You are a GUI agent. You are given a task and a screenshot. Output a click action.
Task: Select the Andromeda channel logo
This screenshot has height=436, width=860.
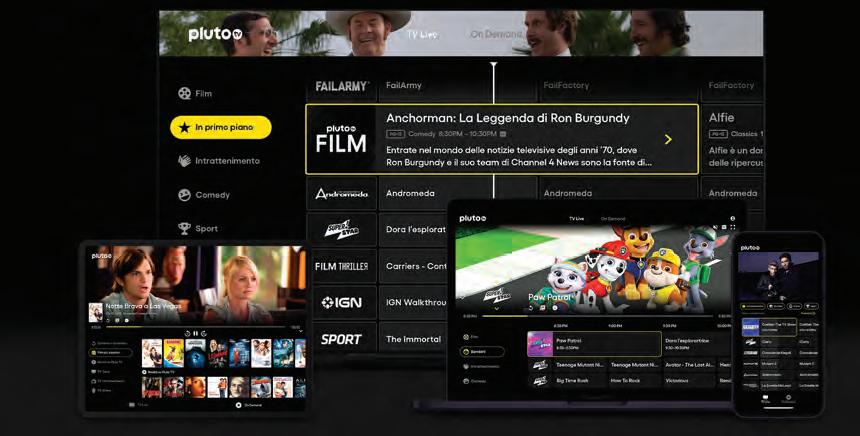point(342,193)
